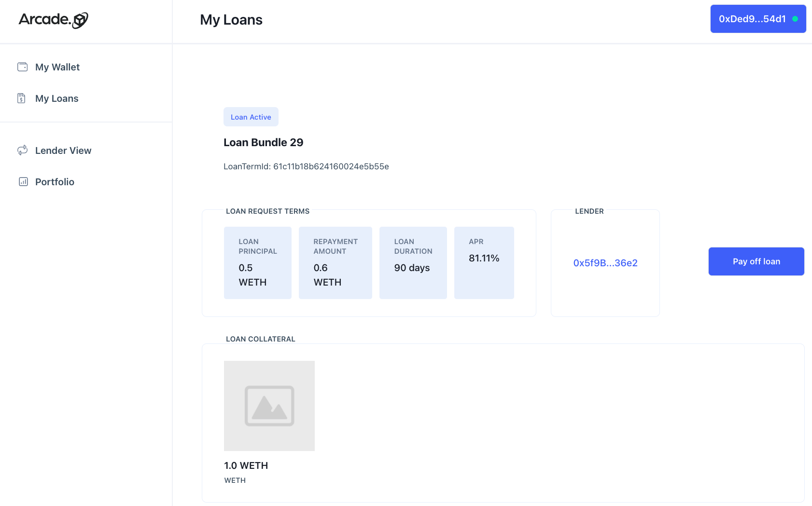Click the LOAN COLLATERAL section label

pyautogui.click(x=261, y=339)
